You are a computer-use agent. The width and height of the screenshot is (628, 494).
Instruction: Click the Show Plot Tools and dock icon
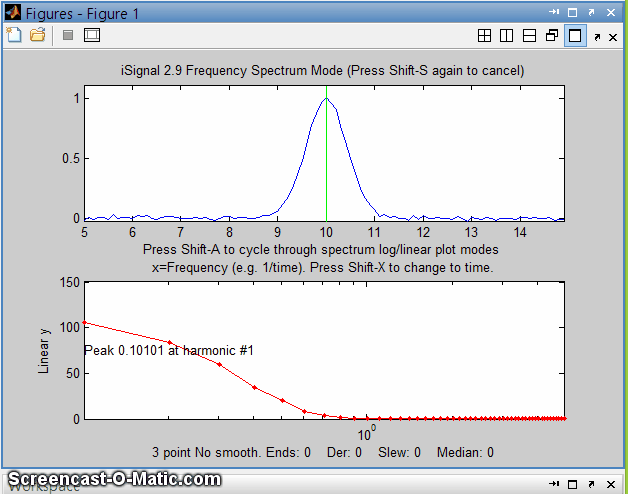[x=92, y=35]
